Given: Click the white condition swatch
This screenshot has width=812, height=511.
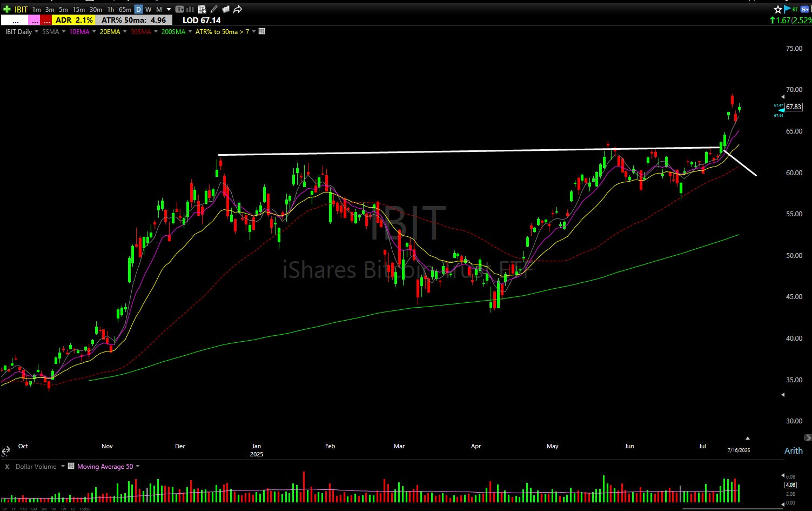Looking at the screenshot, I should pyautogui.click(x=15, y=20).
